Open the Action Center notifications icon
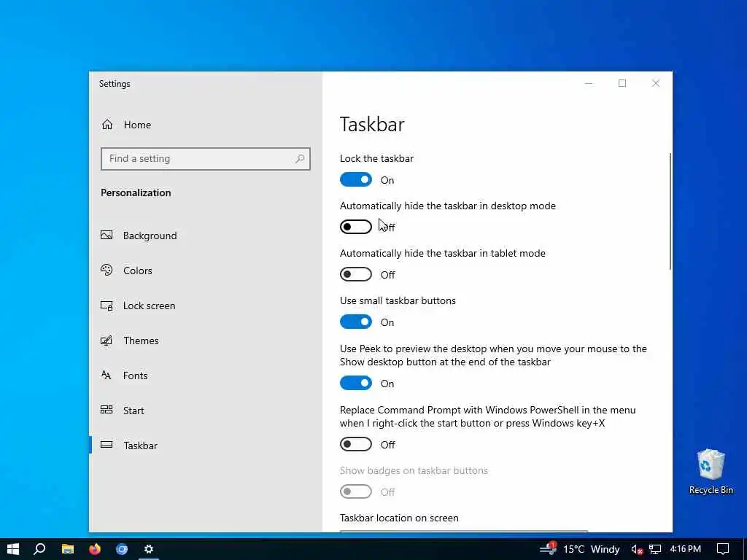The image size is (747, 560). point(723,549)
